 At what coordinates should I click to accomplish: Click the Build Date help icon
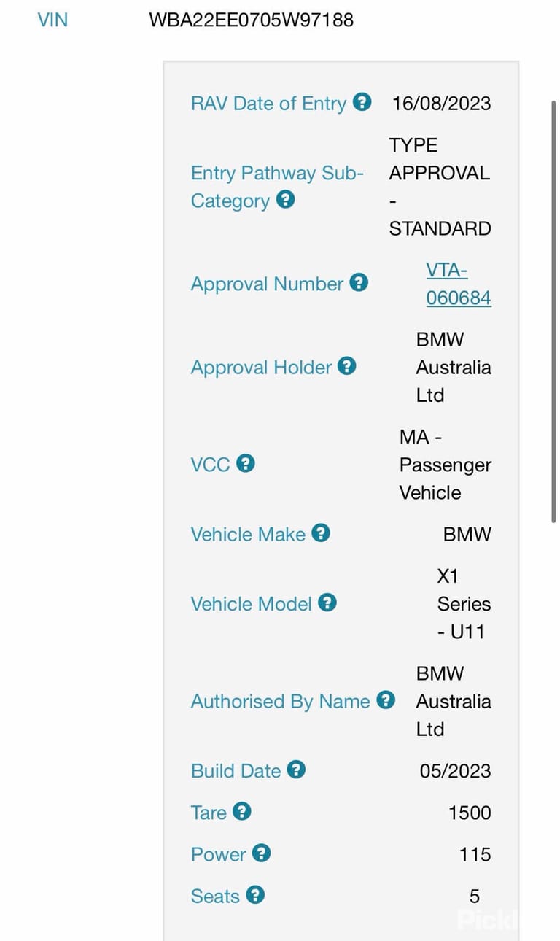(296, 770)
